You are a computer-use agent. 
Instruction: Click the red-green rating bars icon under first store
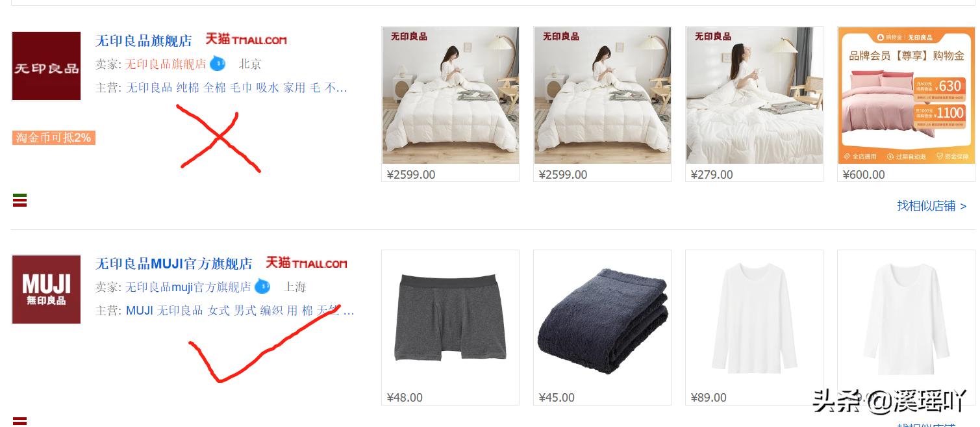[20, 200]
